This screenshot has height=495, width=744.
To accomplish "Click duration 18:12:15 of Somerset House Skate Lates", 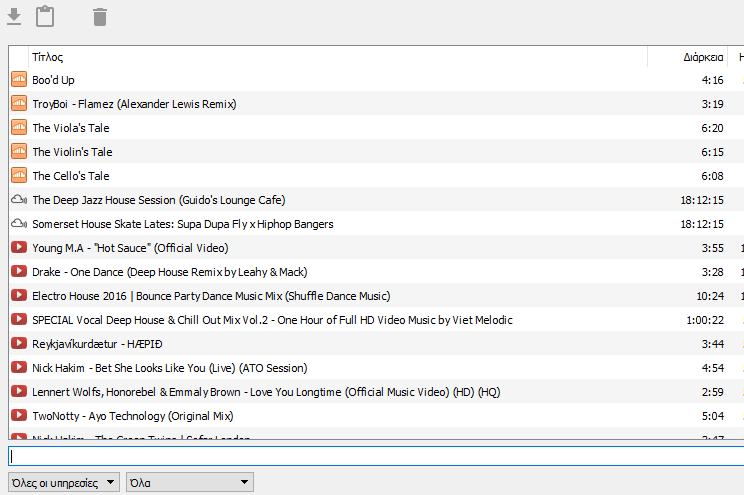I will 702,224.
